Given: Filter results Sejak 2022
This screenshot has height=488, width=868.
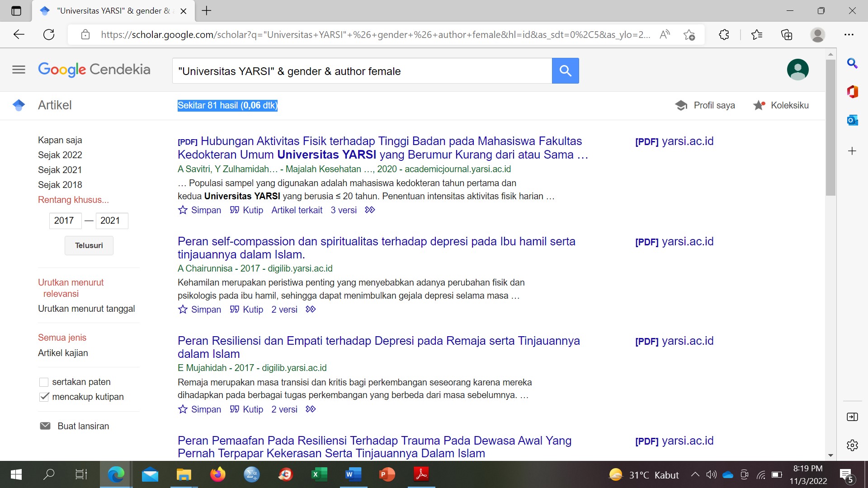Looking at the screenshot, I should coord(60,155).
